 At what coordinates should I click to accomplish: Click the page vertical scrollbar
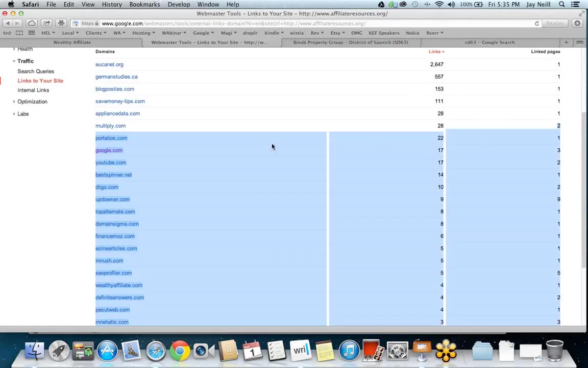583,190
